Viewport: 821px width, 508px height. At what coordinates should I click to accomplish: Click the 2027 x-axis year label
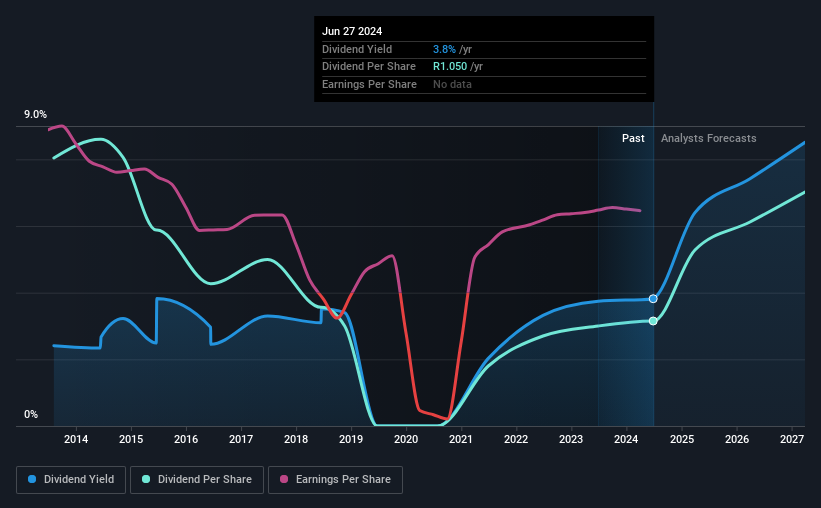tap(792, 439)
